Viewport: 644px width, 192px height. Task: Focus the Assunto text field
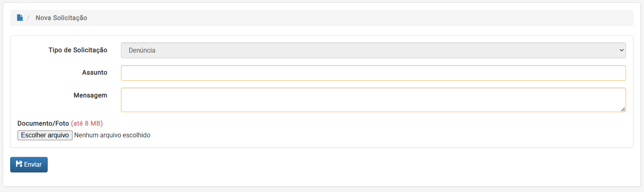coord(373,73)
